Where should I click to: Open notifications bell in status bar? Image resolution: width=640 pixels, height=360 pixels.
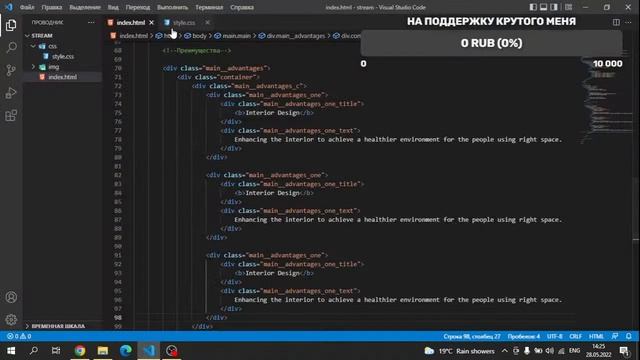[629, 336]
